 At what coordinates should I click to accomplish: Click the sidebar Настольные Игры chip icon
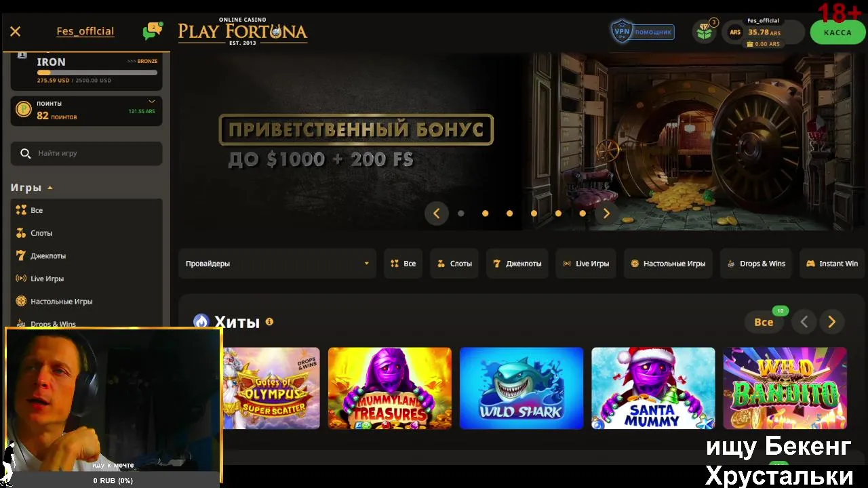pyautogui.click(x=21, y=301)
